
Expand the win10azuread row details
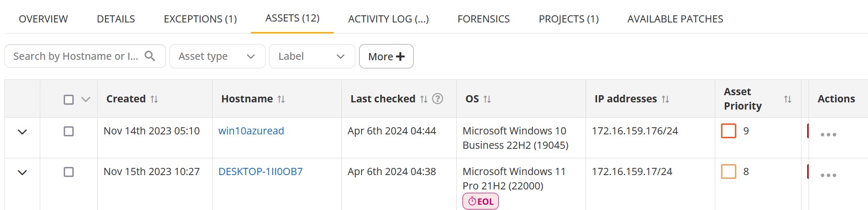(22, 132)
